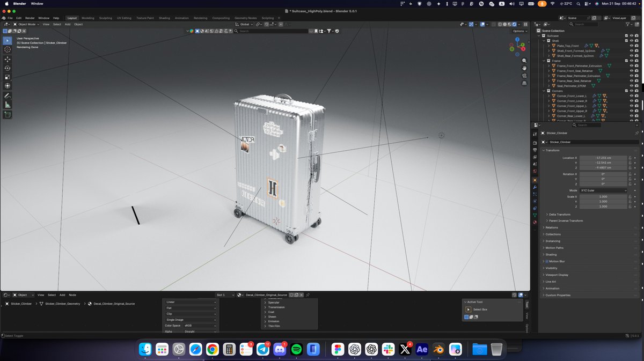Screen dimensions: 644x361
Task: Open the Render properties tab icon
Action: [x=535, y=143]
